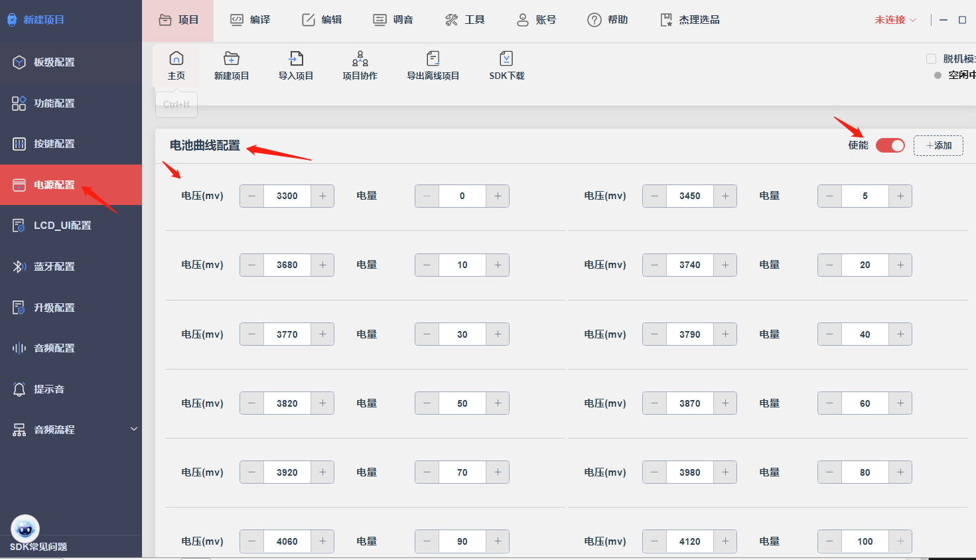Decrease the battery level 40 value
Screen dimensions: 976x560
829,334
